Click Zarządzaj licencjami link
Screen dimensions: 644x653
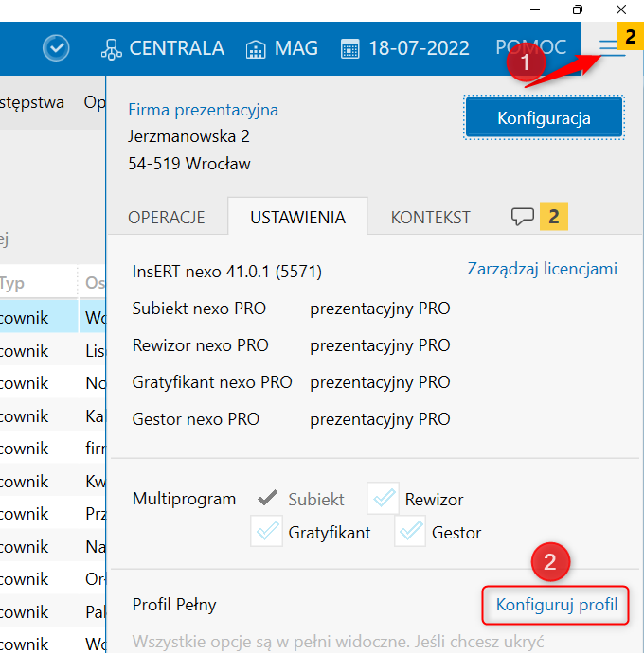pyautogui.click(x=543, y=269)
